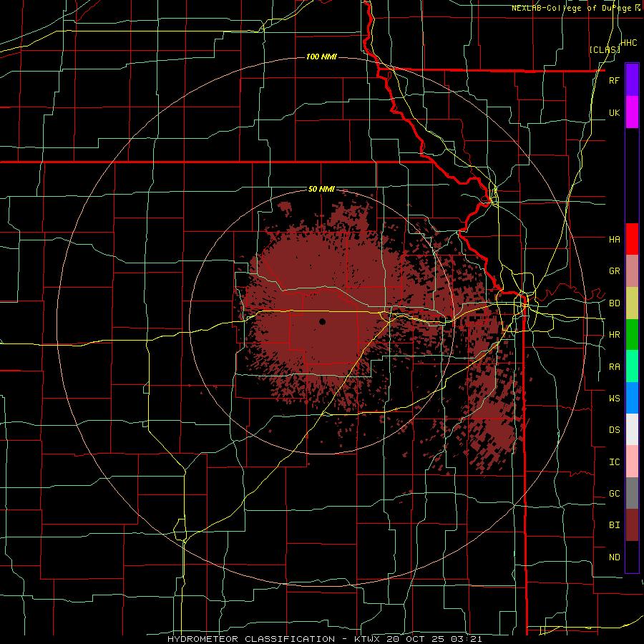Click the HA legend label
The image size is (644, 644).
click(x=614, y=240)
